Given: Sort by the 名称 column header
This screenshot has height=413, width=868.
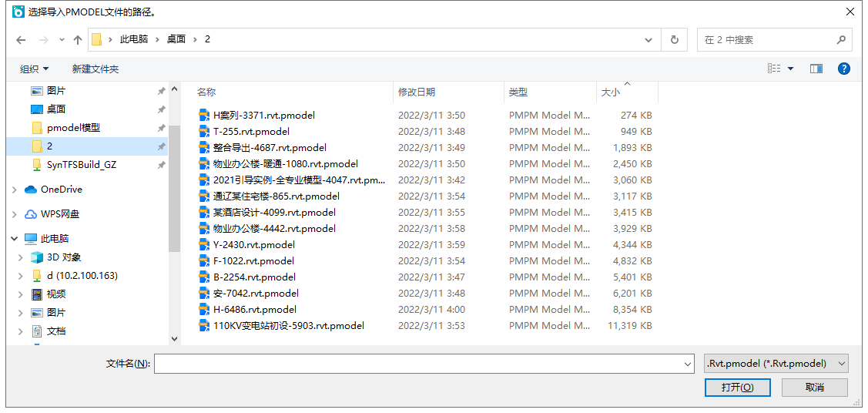Looking at the screenshot, I should pos(294,92).
